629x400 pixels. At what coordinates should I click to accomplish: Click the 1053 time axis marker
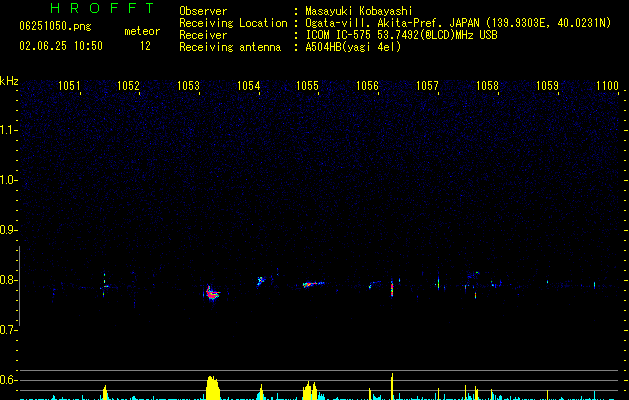[x=189, y=85]
